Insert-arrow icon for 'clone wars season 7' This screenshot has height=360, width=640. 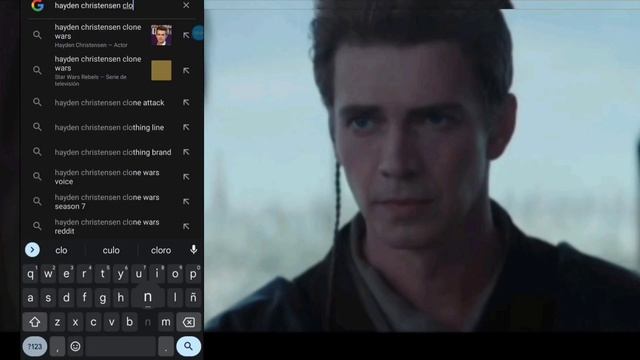pos(186,202)
